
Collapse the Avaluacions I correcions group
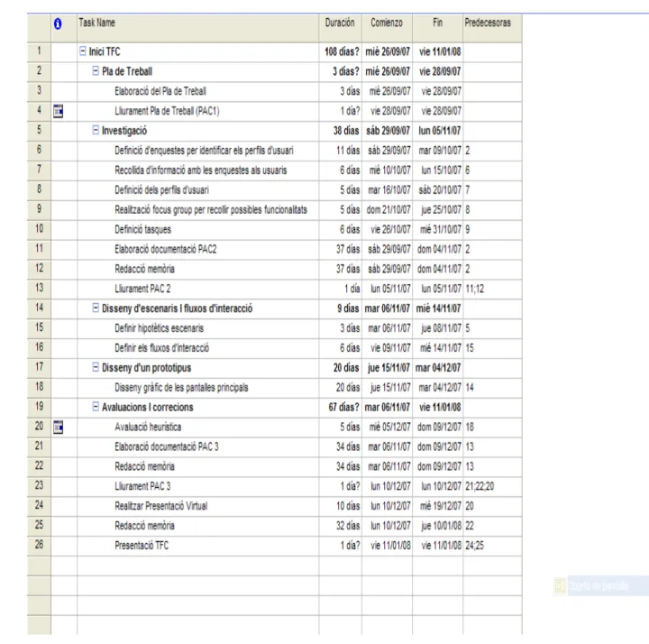point(96,406)
